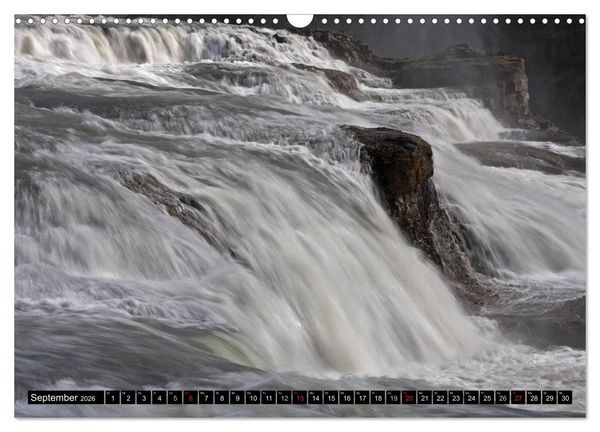Select day 8 in the calendar strip
Screen dimensions: 600x432
pos(222,398)
